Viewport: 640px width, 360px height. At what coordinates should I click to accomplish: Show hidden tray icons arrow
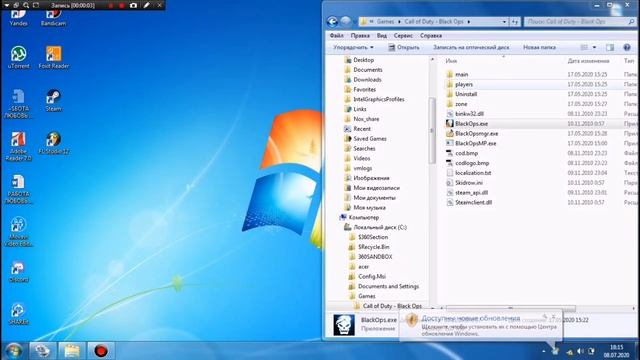(x=544, y=351)
